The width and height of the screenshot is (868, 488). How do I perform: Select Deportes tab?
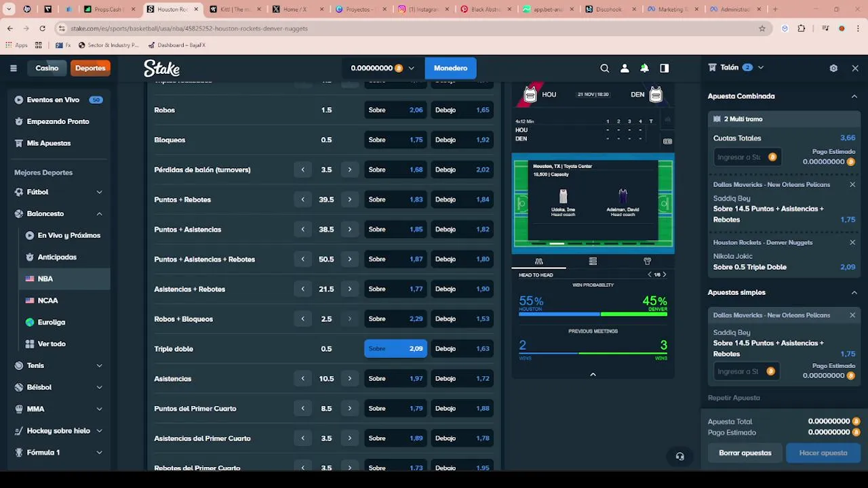90,68
